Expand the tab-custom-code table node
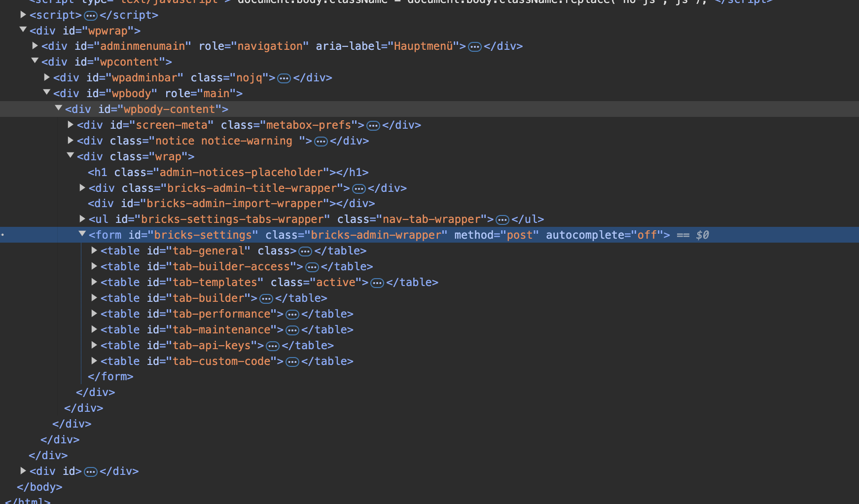Image resolution: width=859 pixels, height=504 pixels. pos(94,360)
